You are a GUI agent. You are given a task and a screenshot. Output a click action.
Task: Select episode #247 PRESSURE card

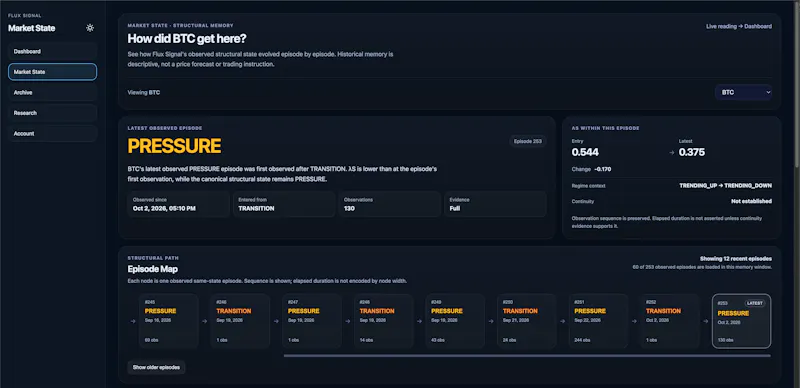point(312,321)
